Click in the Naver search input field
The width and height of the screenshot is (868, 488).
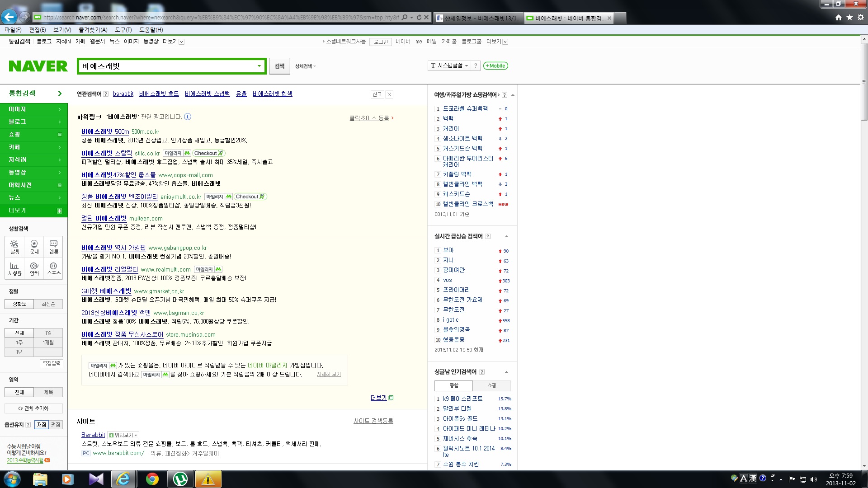(x=167, y=66)
